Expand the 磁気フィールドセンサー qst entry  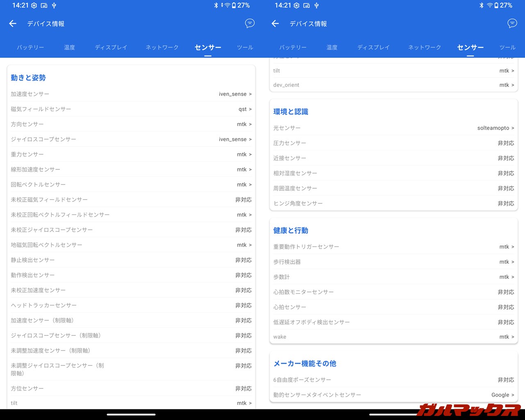pos(245,109)
